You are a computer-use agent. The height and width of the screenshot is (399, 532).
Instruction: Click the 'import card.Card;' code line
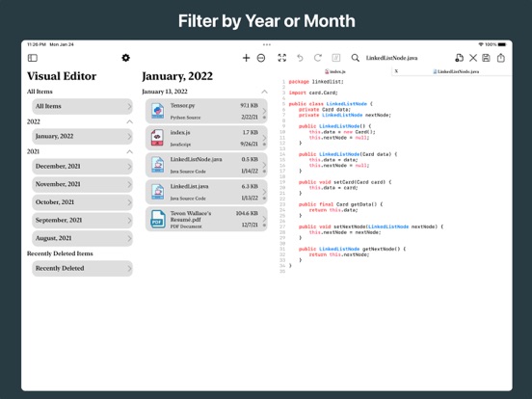313,93
